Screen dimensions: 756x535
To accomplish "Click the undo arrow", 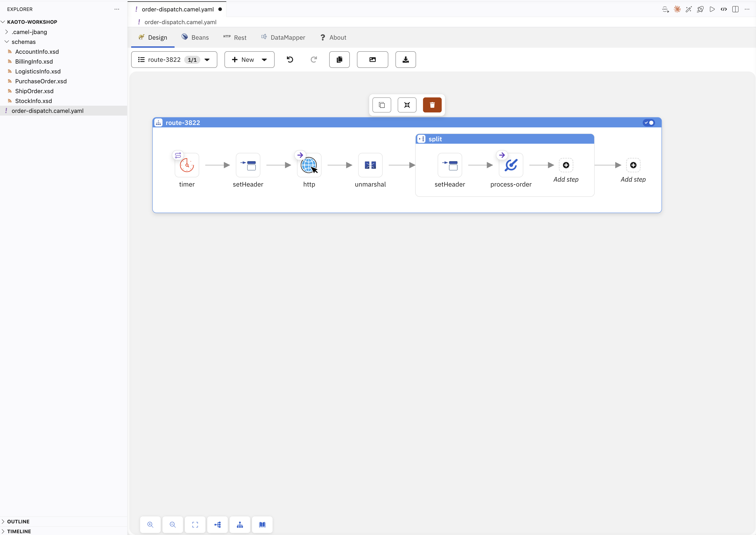I will point(290,60).
